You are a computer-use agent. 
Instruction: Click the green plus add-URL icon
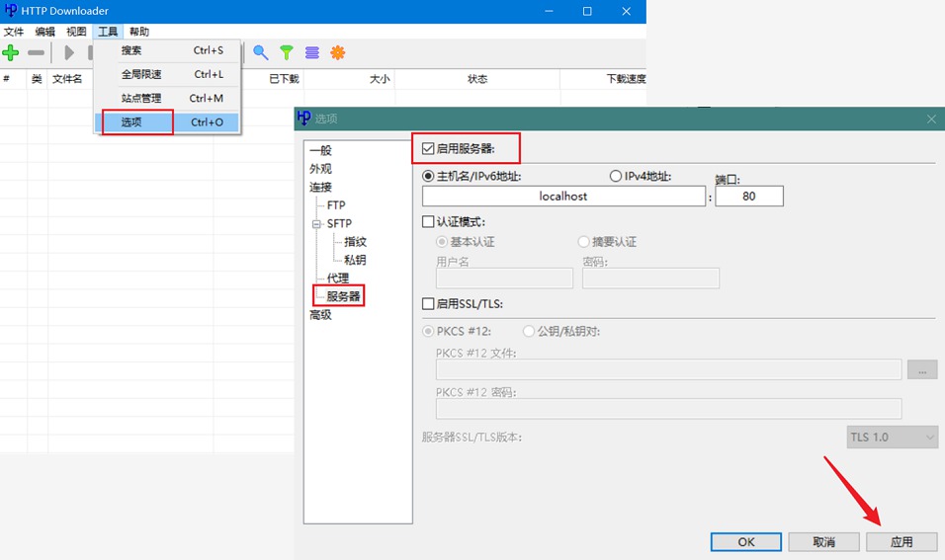click(x=10, y=53)
